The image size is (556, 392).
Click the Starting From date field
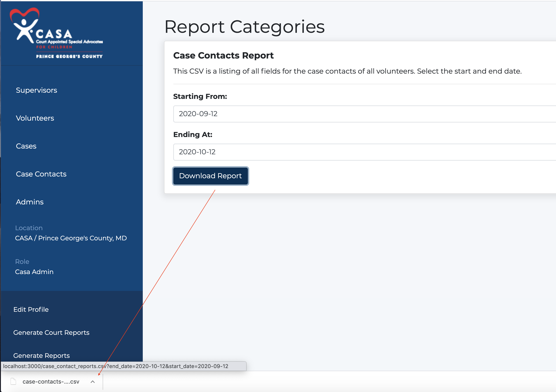click(364, 114)
